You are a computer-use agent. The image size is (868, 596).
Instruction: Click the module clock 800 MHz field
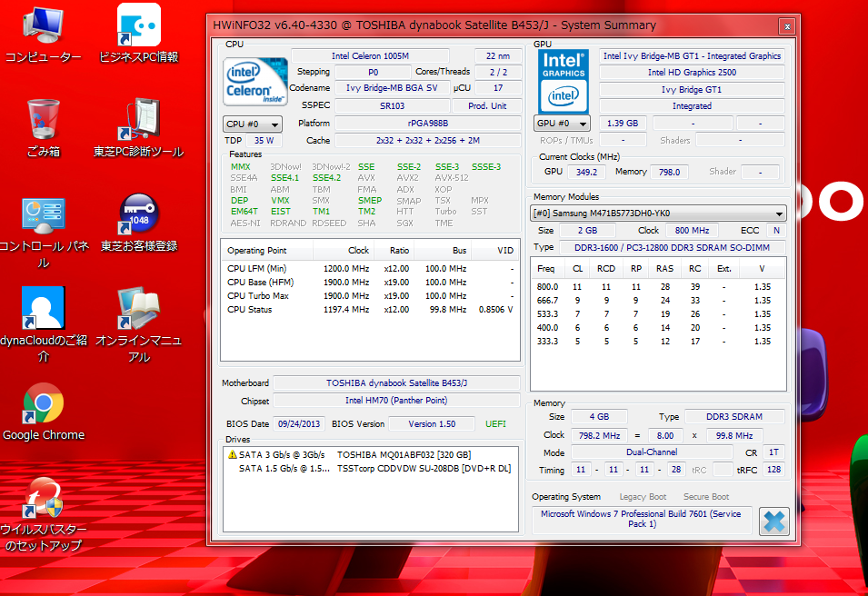pos(692,230)
